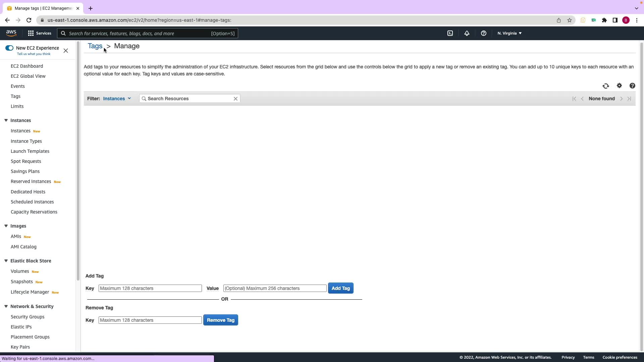The image size is (644, 362).
Task: Select Launch Templates in sidebar
Action: point(30,151)
